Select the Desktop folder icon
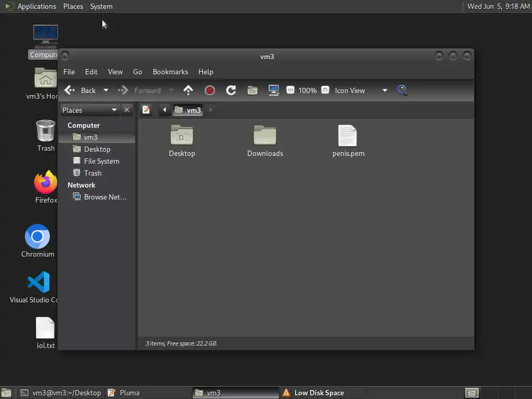Viewport: 532px width, 399px height. (x=182, y=141)
